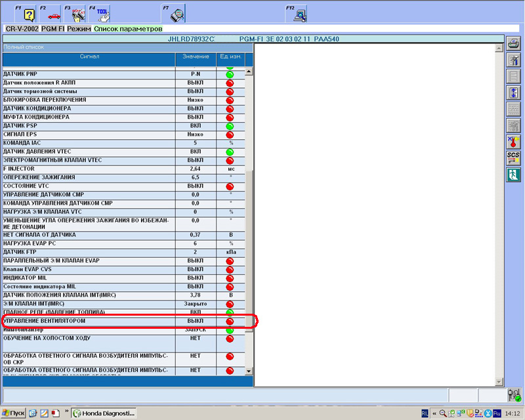Click the printer icon in right sidebar
This screenshot has height=420, width=525.
(513, 43)
